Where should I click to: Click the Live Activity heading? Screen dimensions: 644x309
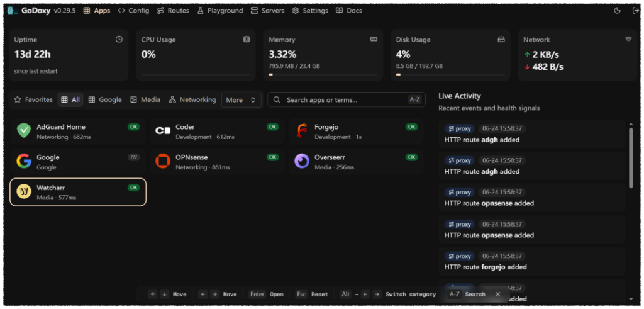coord(460,96)
